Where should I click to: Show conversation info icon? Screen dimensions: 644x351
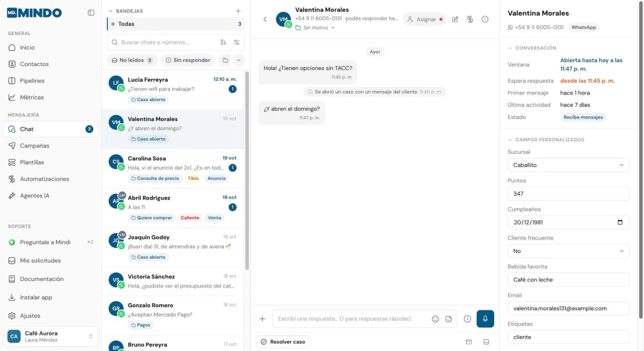point(485,19)
